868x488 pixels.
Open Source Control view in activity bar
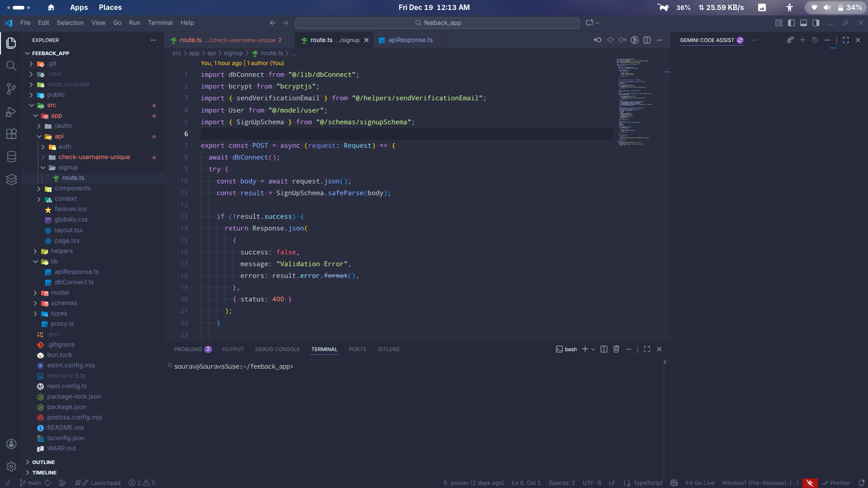[11, 89]
